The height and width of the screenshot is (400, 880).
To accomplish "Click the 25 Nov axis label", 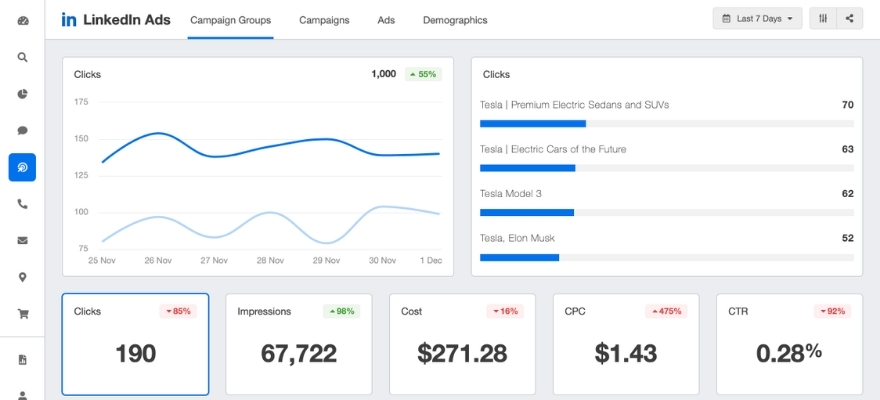I will pyautogui.click(x=102, y=260).
